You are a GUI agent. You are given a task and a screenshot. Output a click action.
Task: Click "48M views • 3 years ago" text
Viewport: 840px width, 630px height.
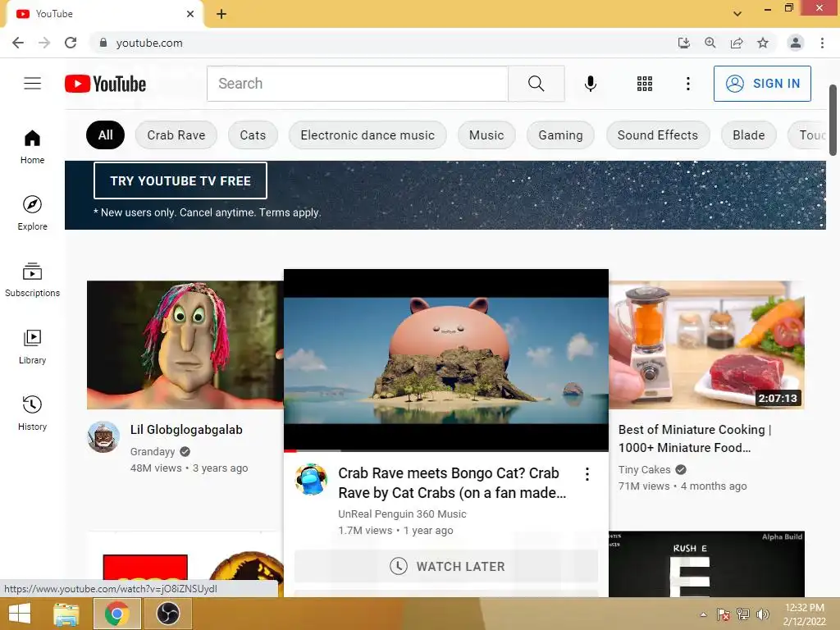(x=189, y=468)
